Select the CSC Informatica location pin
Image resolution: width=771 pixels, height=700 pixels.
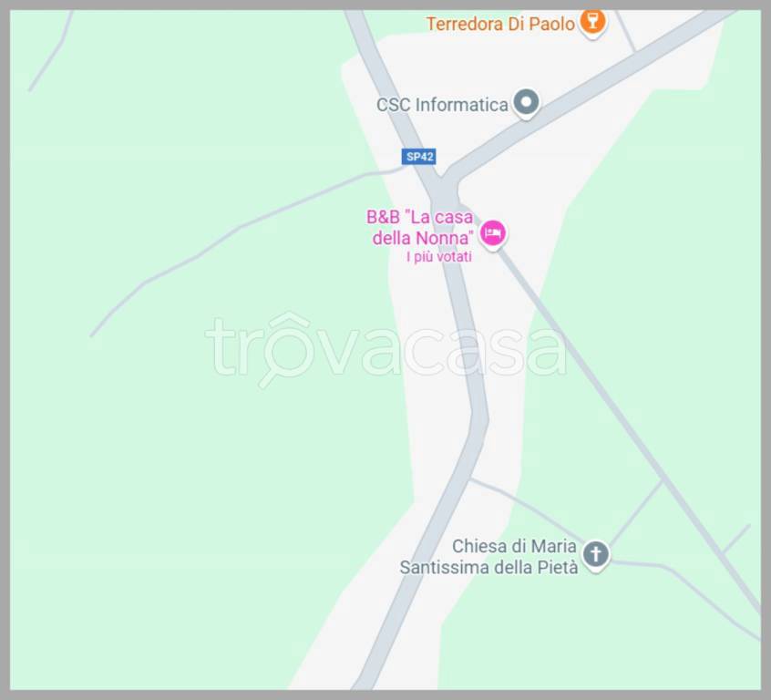click(526, 104)
